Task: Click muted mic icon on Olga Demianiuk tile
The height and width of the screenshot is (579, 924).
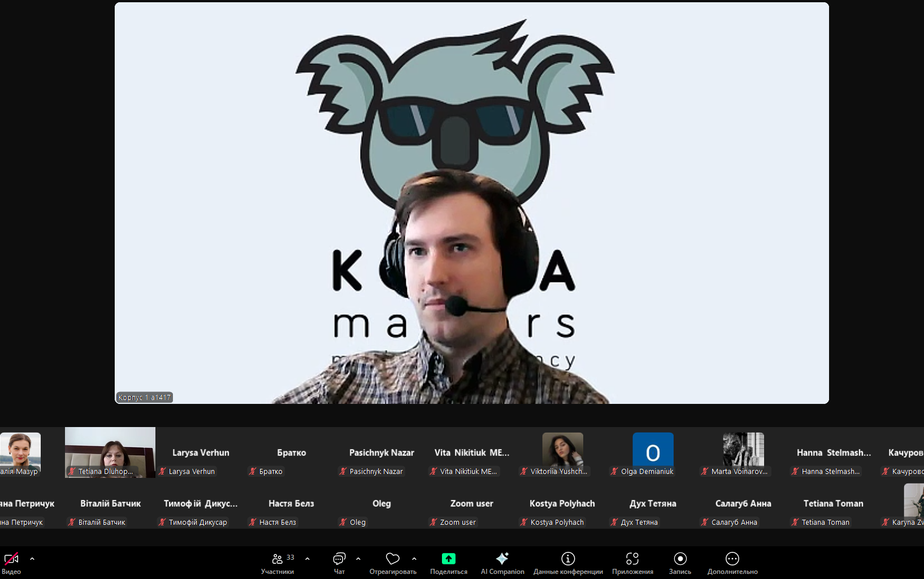Action: click(x=614, y=471)
